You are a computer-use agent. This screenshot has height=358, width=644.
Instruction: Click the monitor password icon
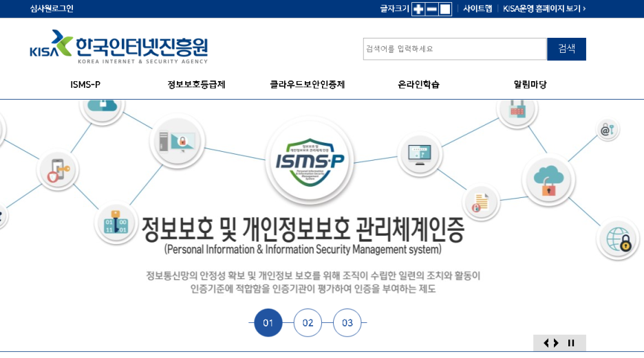pyautogui.click(x=420, y=154)
